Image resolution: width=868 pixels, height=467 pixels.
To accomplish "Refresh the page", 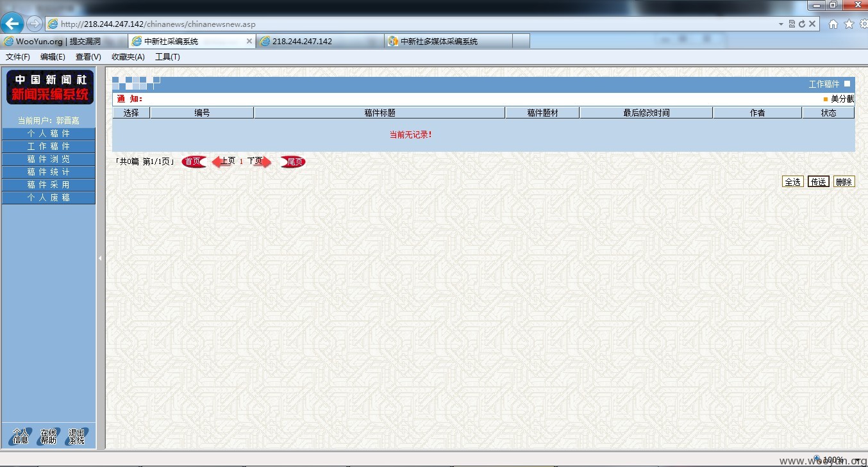I will point(802,24).
